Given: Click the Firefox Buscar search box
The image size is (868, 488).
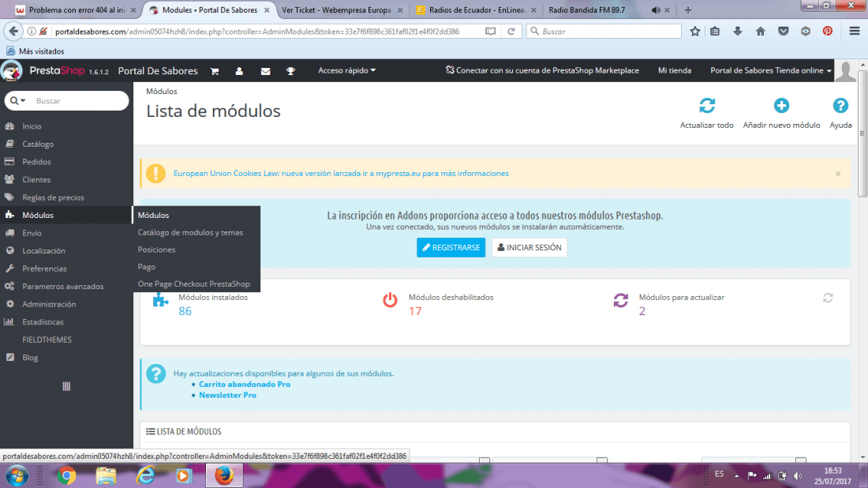Looking at the screenshot, I should tap(604, 32).
